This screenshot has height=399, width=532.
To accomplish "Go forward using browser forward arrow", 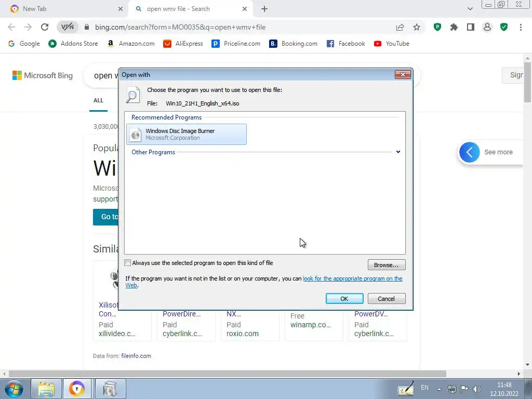I will tap(28, 27).
